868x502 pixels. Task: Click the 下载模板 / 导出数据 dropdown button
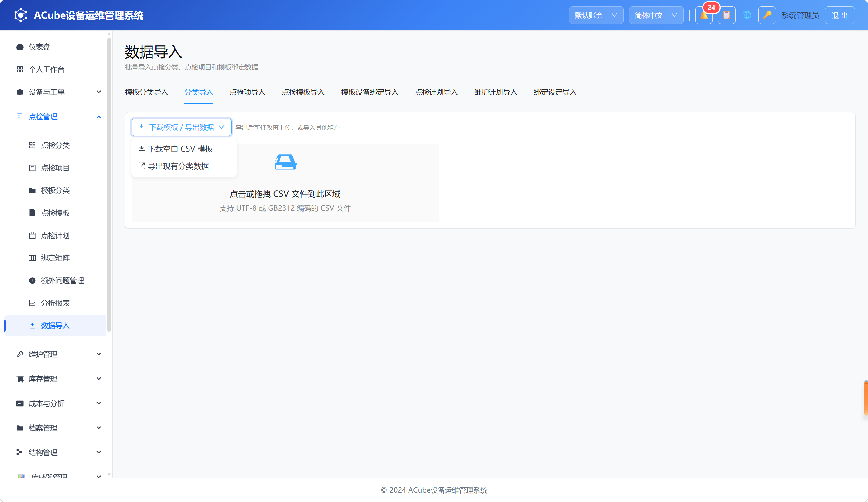tap(181, 127)
